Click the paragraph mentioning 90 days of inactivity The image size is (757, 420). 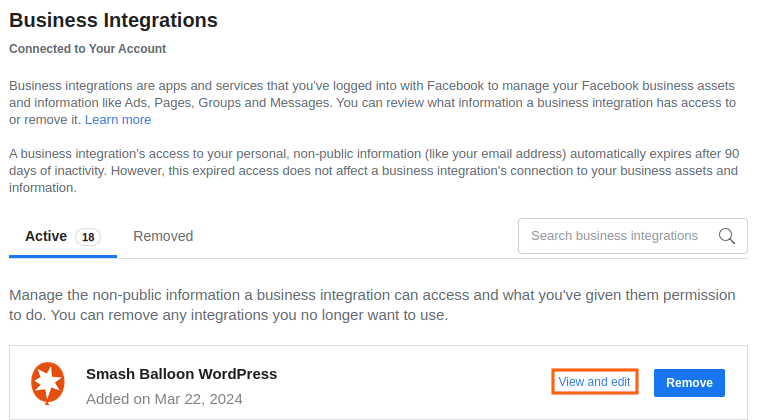(373, 171)
